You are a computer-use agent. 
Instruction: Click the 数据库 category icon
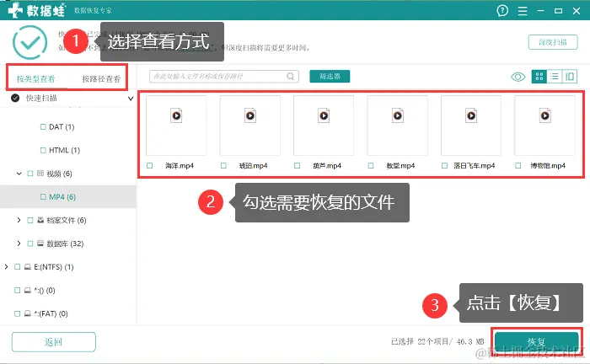click(x=40, y=244)
